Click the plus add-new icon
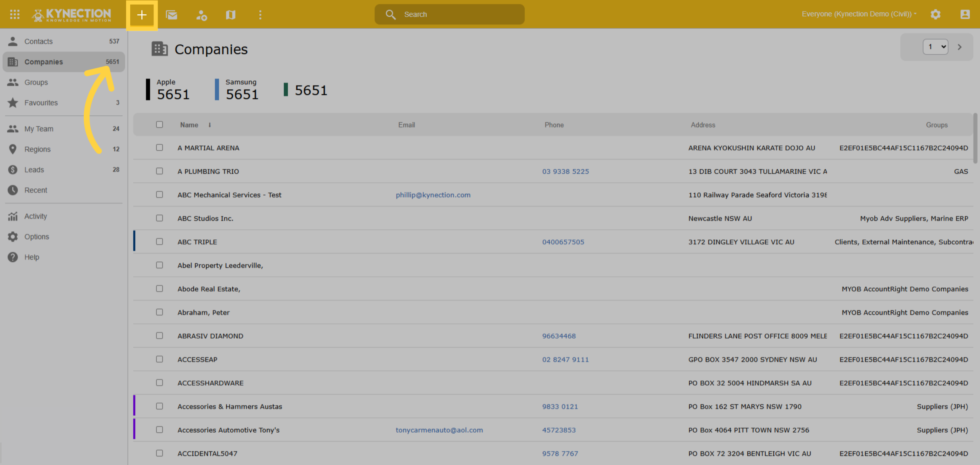This screenshot has height=465, width=980. (x=142, y=15)
